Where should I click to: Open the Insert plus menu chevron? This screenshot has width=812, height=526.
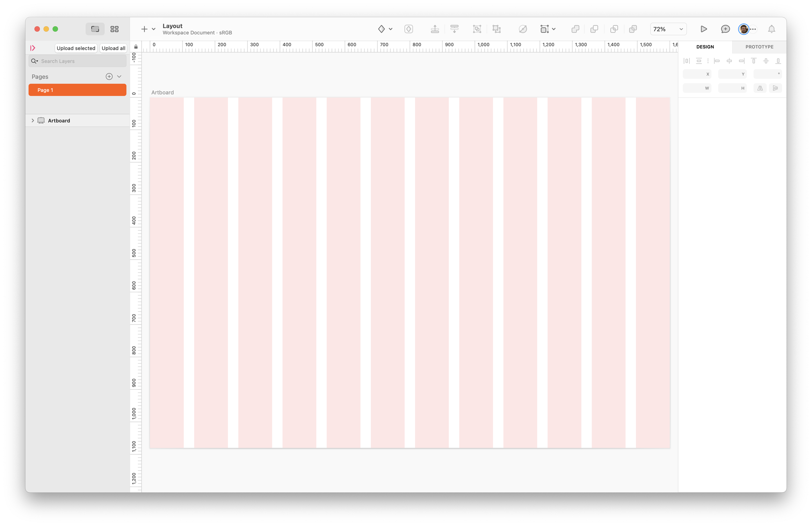coord(154,29)
